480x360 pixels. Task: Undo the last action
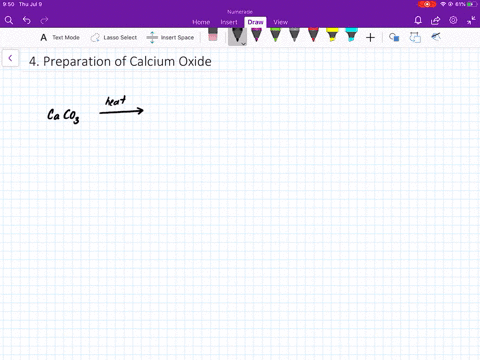point(27,20)
